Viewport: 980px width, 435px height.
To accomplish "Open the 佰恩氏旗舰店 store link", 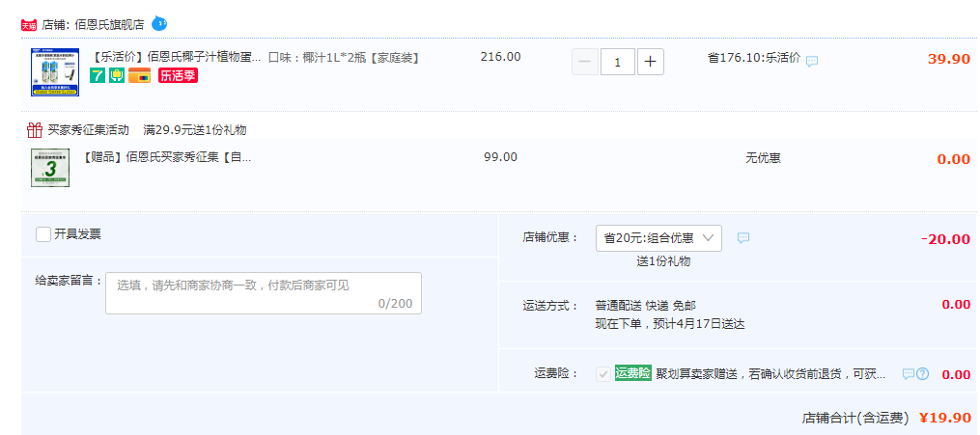I will 109,25.
